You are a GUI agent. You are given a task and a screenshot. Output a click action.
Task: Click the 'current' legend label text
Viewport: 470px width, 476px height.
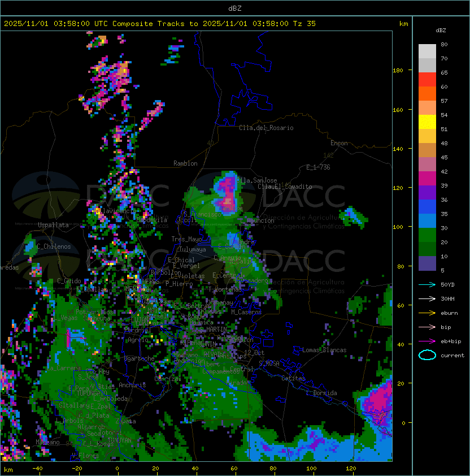452,356
